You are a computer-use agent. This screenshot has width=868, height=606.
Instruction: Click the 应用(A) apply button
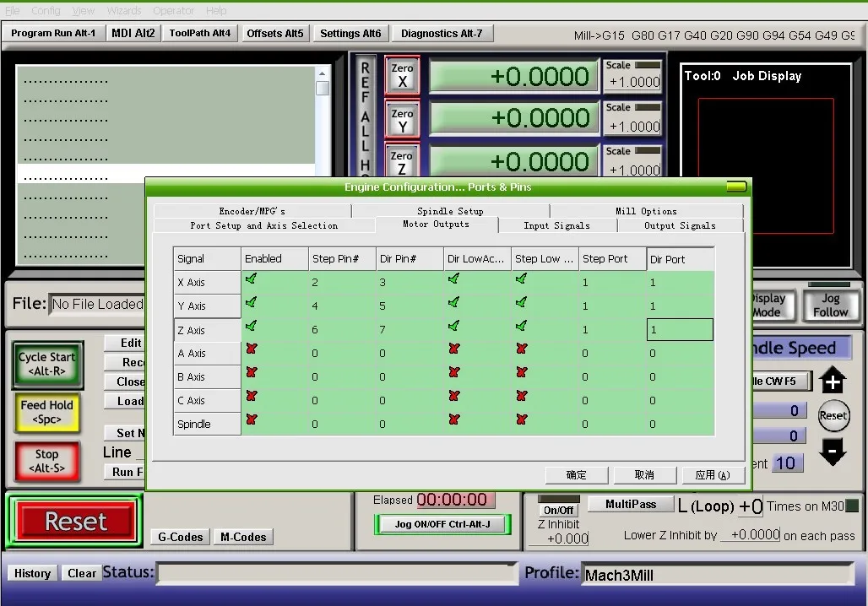pos(713,475)
